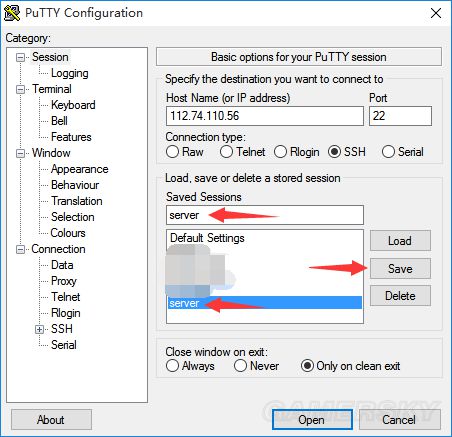Open the SSH category in tree

pos(62,329)
